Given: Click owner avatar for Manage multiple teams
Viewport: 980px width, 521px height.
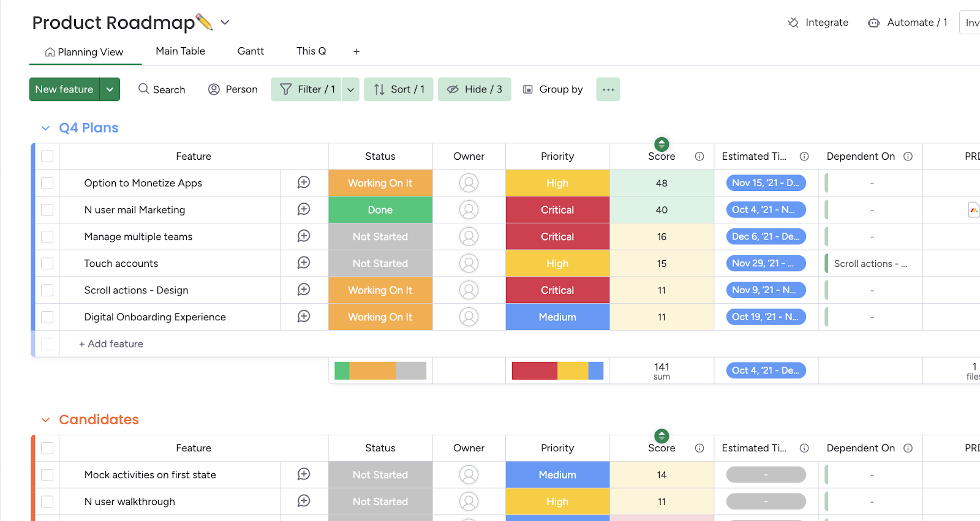Looking at the screenshot, I should pos(469,236).
